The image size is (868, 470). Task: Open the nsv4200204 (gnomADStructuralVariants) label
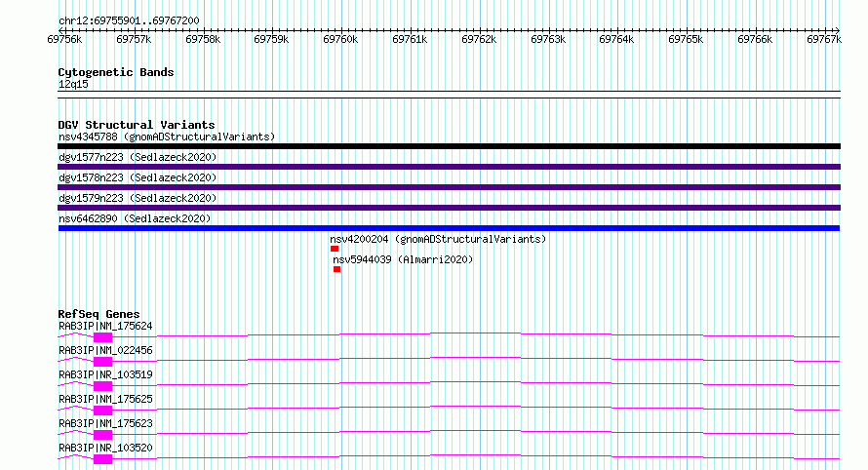click(x=438, y=239)
